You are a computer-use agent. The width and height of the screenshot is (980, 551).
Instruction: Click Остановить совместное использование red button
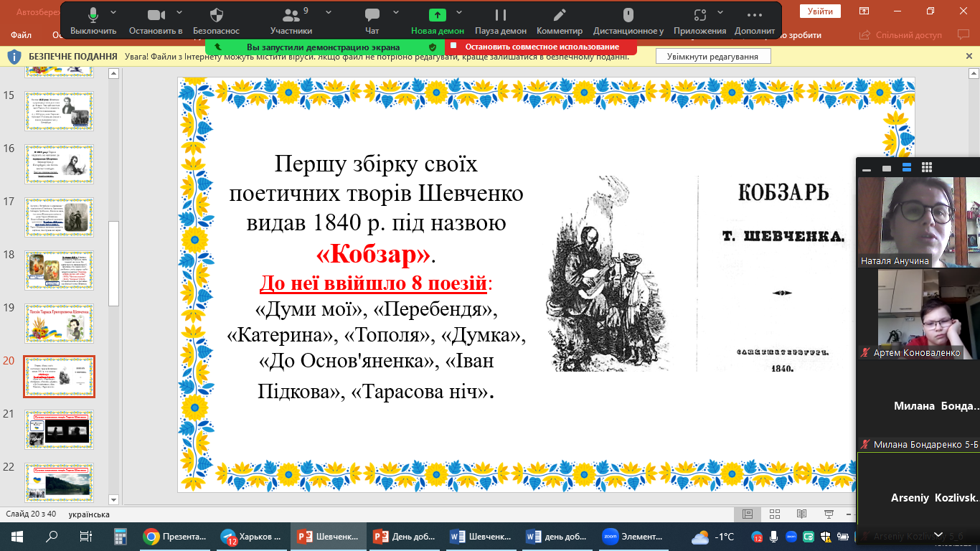pyautogui.click(x=542, y=47)
